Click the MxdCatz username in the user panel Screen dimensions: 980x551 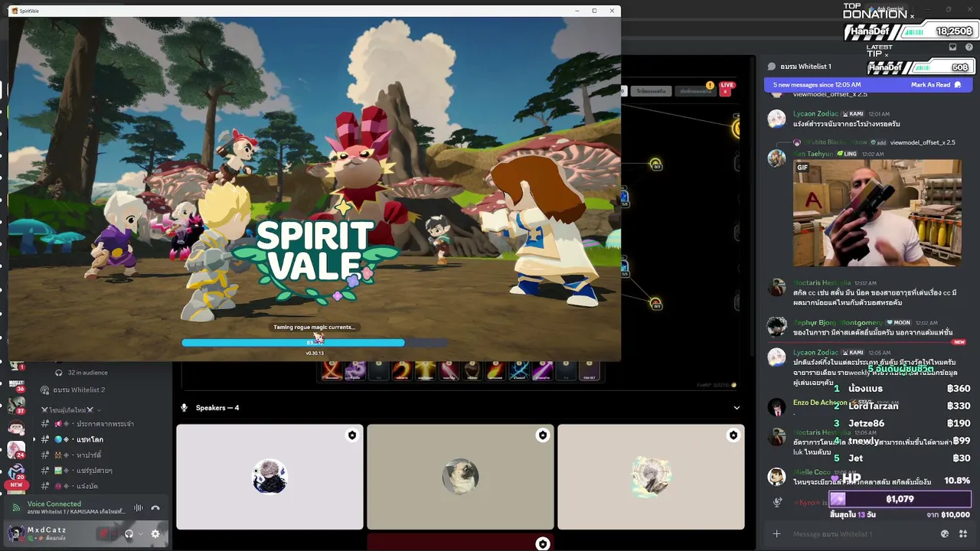click(x=47, y=530)
